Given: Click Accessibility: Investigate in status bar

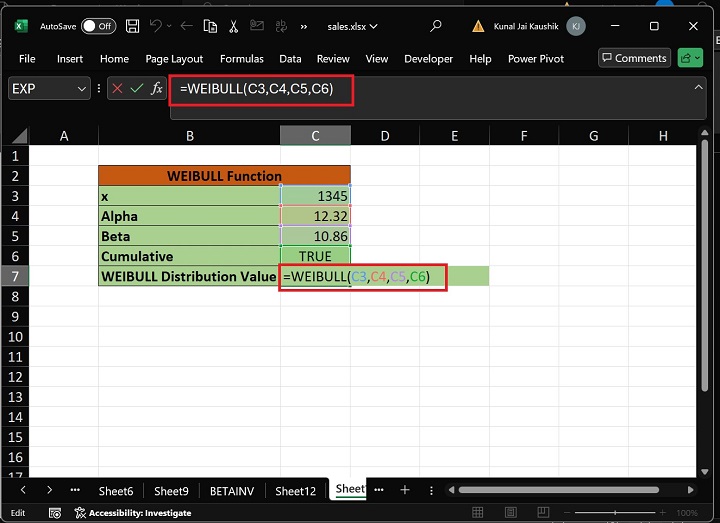Looking at the screenshot, I should pyautogui.click(x=133, y=513).
